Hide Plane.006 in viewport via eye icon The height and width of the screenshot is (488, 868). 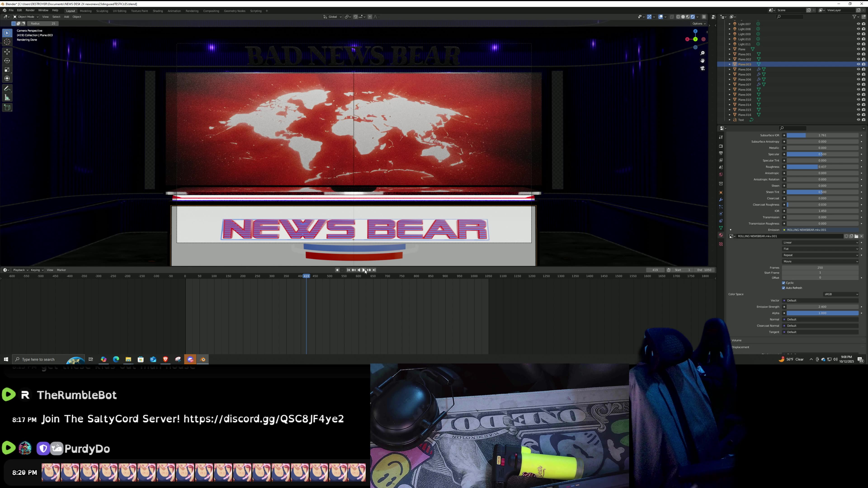click(x=858, y=80)
